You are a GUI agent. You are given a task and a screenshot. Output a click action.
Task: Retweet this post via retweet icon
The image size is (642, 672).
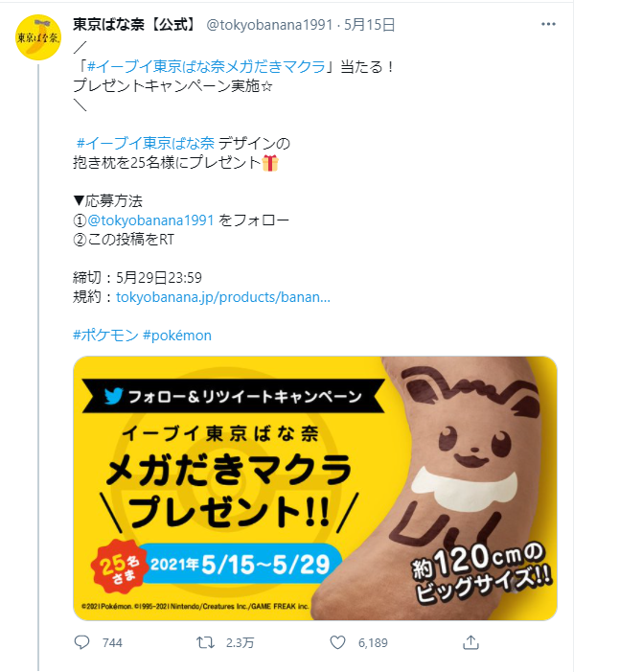[x=205, y=642]
